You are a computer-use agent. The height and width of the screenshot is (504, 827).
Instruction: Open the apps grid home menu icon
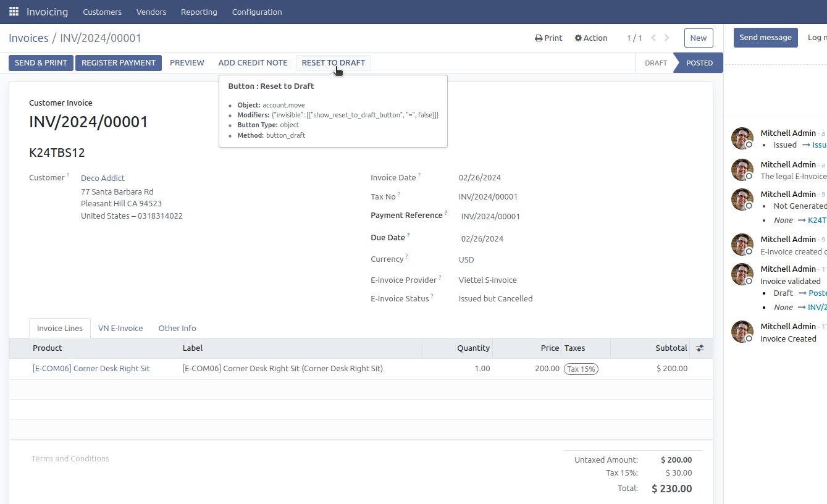14,12
